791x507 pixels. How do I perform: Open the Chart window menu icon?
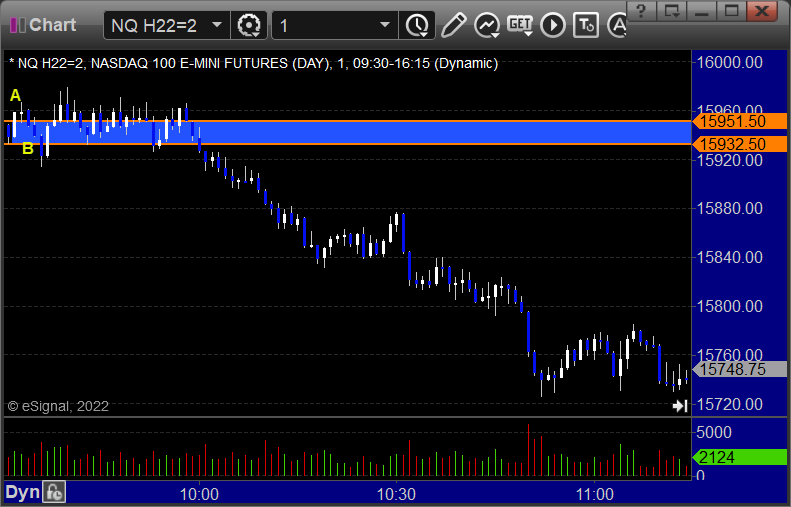18,25
